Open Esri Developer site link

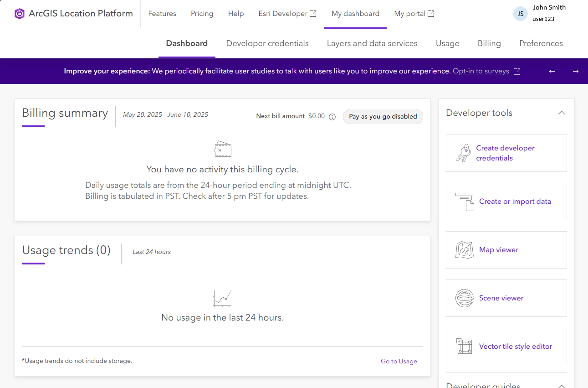pyautogui.click(x=283, y=14)
